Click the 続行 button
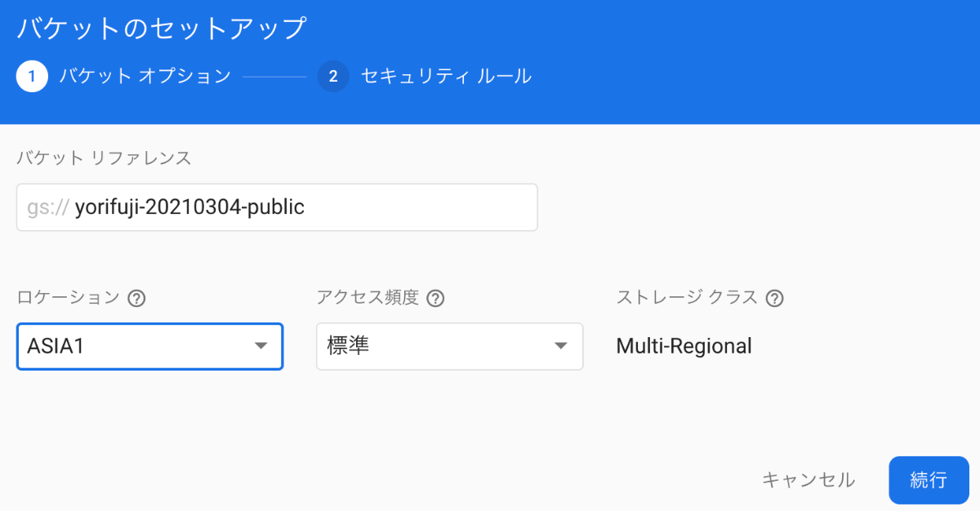 point(929,480)
